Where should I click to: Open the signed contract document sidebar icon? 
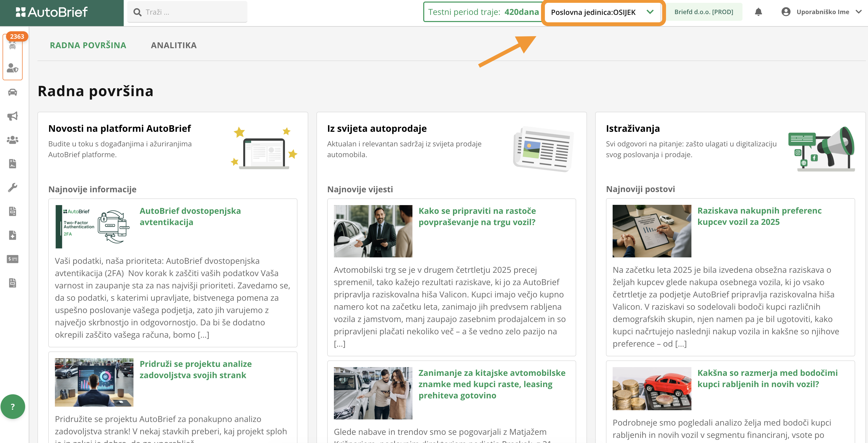pyautogui.click(x=13, y=164)
